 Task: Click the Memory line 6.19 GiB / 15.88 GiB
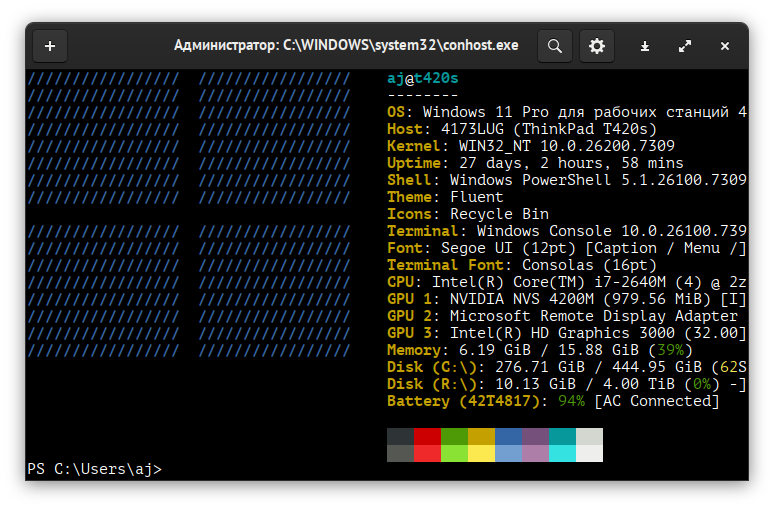pyautogui.click(x=540, y=350)
